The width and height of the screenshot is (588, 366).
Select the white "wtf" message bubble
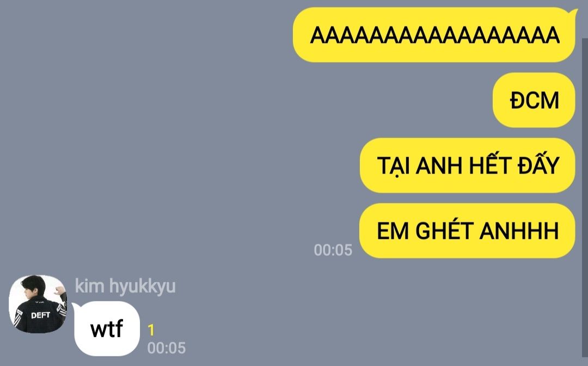click(x=107, y=328)
